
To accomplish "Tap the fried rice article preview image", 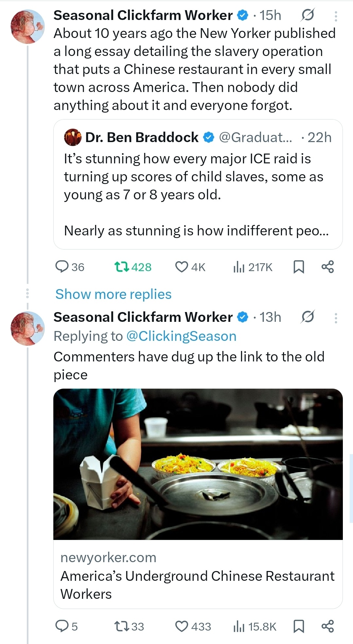I will click(198, 464).
